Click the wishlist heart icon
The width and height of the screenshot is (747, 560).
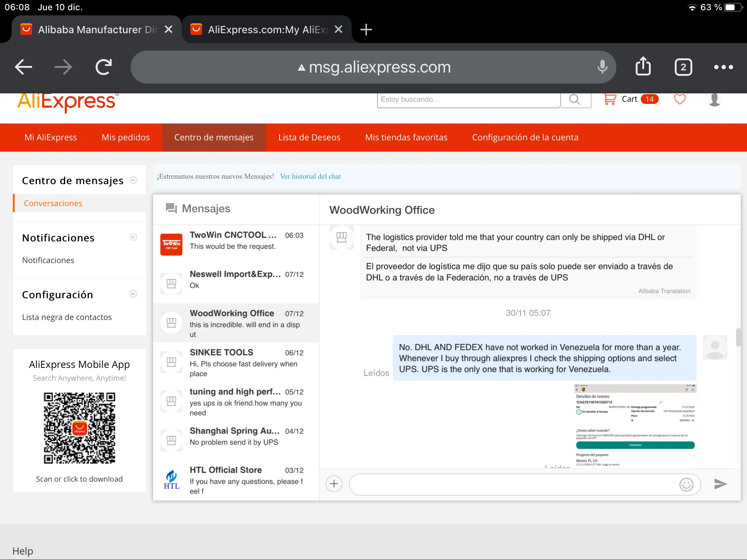coord(680,99)
